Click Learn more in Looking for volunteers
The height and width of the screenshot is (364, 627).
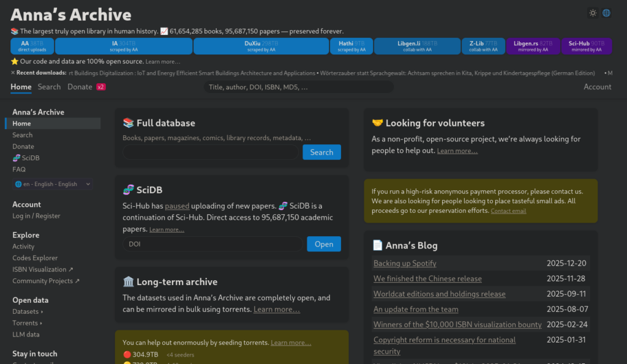457,150
